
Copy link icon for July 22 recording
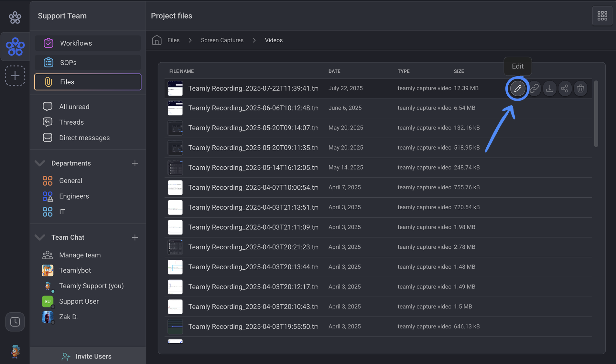[x=534, y=88]
